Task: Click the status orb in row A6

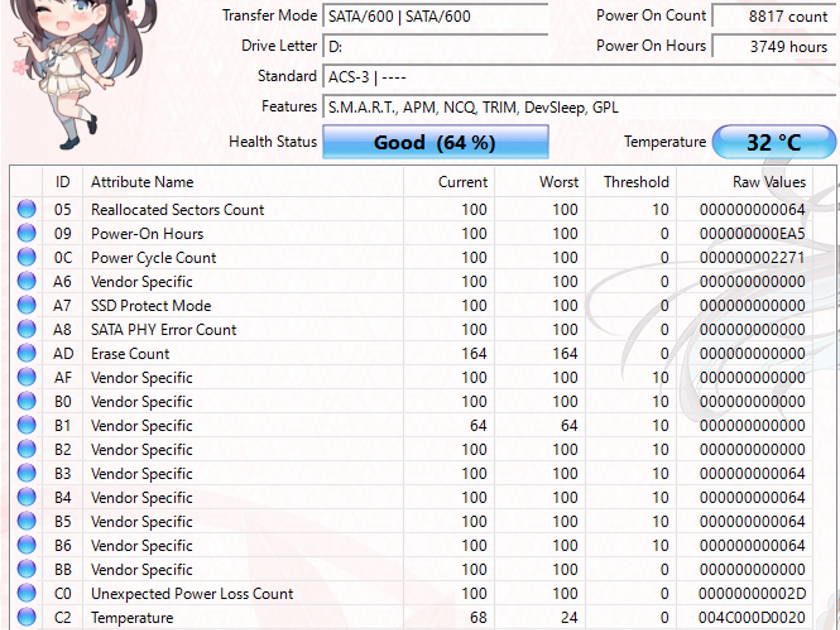Action: (x=27, y=281)
